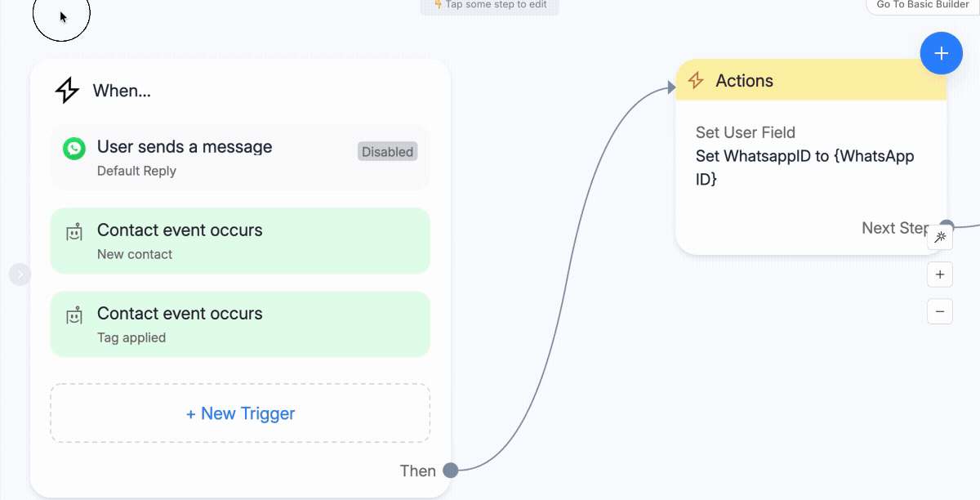Image resolution: width=980 pixels, height=500 pixels.
Task: Click the Then connector dot
Action: pyautogui.click(x=450, y=470)
